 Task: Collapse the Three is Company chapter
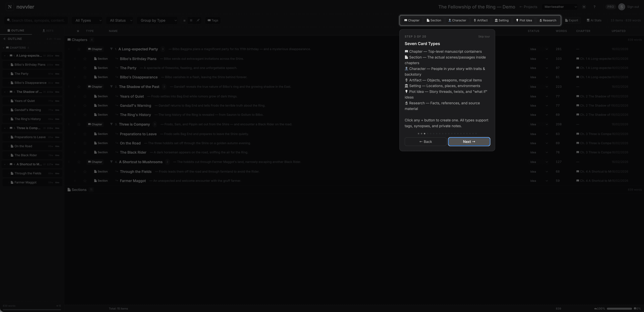click(x=112, y=124)
